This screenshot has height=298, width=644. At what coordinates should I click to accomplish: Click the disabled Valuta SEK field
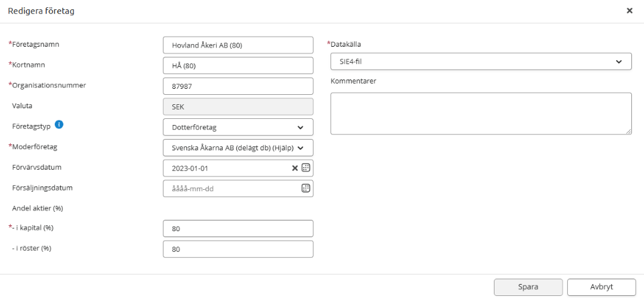pos(238,106)
